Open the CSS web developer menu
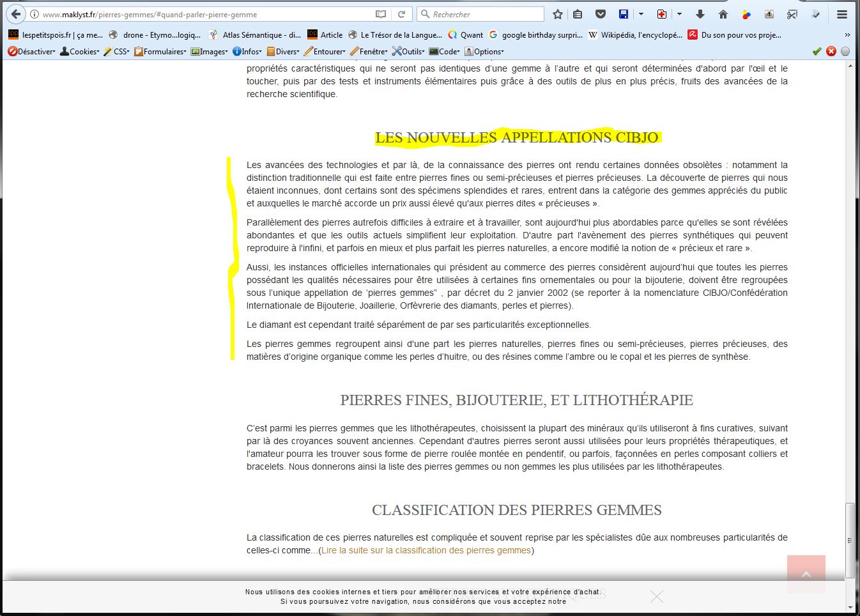 tap(117, 51)
